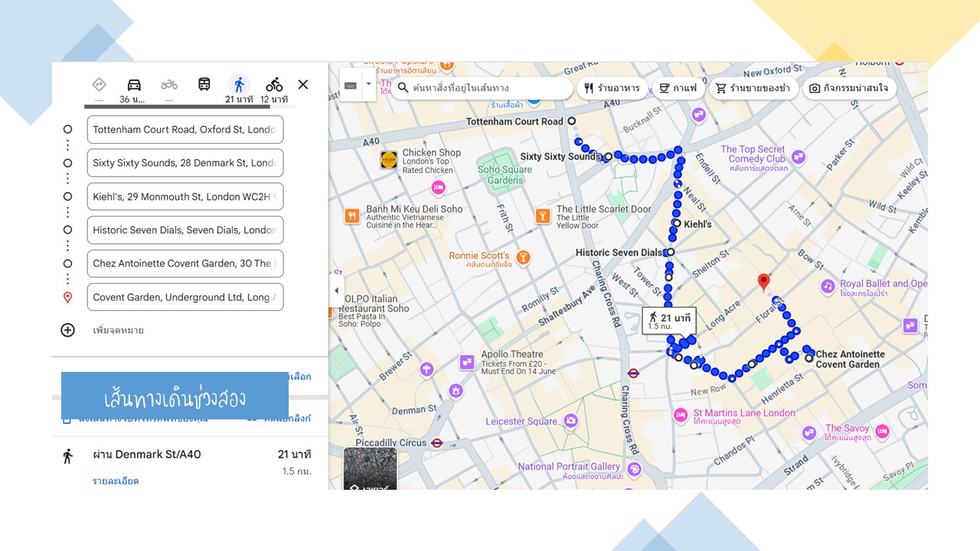The width and height of the screenshot is (980, 551).
Task: Click the เพิ่มจุดหมาย add destination label
Action: [119, 331]
